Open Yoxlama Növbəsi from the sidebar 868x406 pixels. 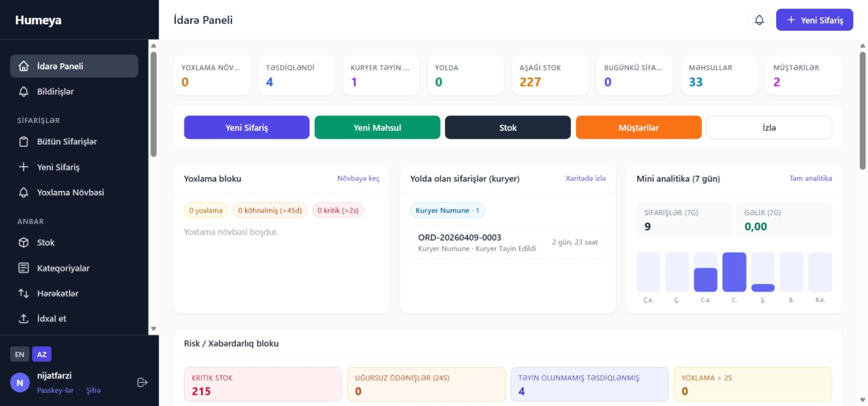(74, 192)
